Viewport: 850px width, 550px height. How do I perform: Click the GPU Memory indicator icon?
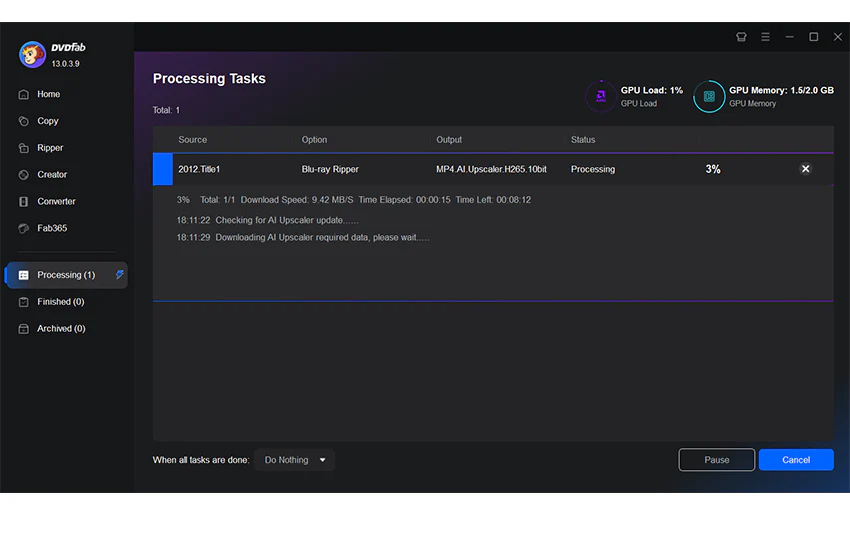pos(709,96)
